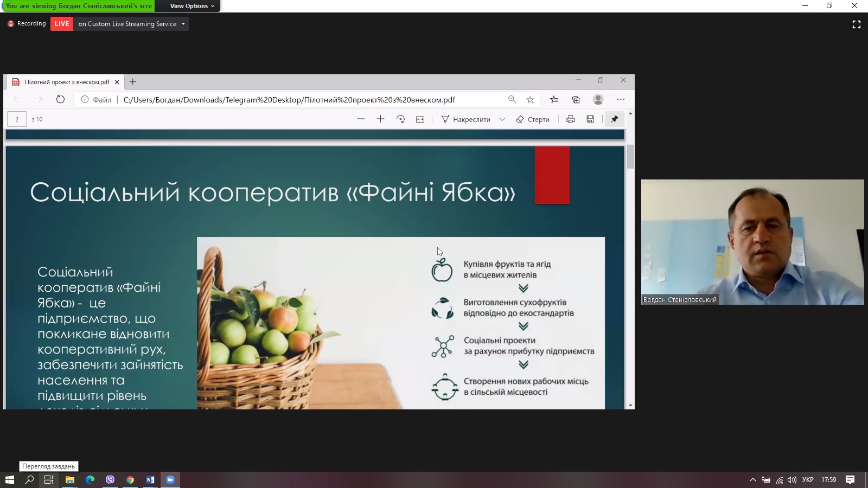Enter full screen mode in Zoom
Viewport: 868px width, 488px height.
click(x=857, y=24)
